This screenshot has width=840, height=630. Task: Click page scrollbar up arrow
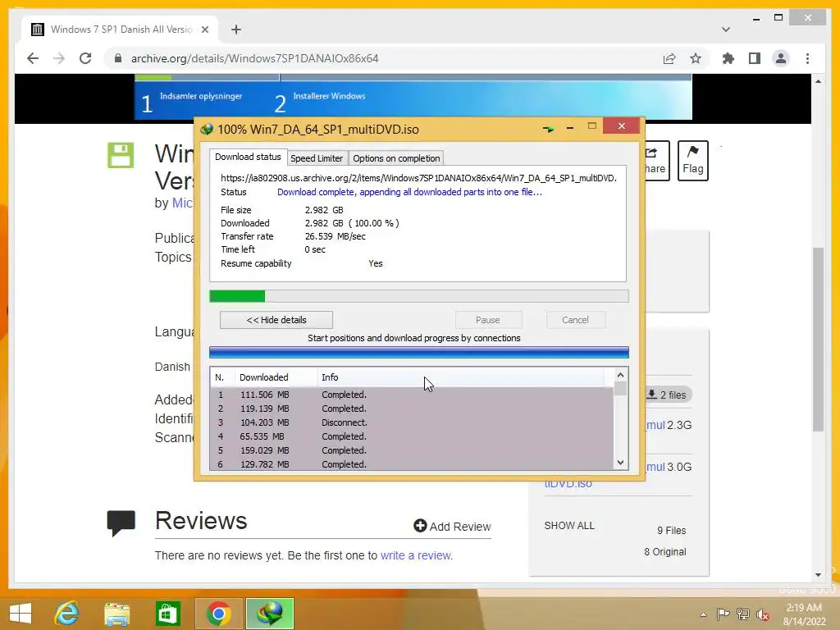818,81
